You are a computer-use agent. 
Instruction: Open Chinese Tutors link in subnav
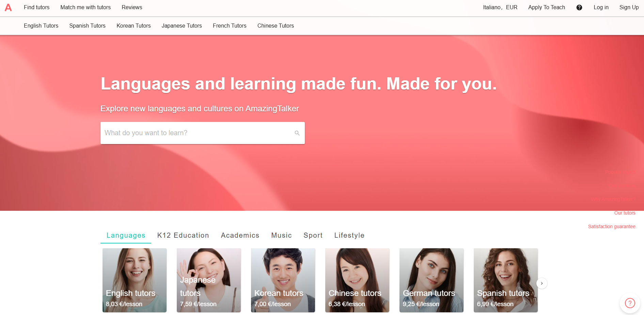click(x=276, y=26)
